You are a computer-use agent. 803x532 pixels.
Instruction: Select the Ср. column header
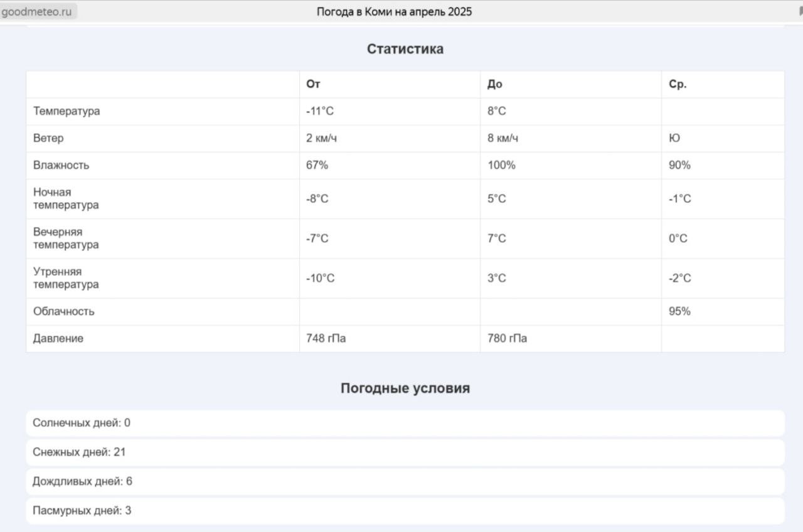[x=678, y=84]
